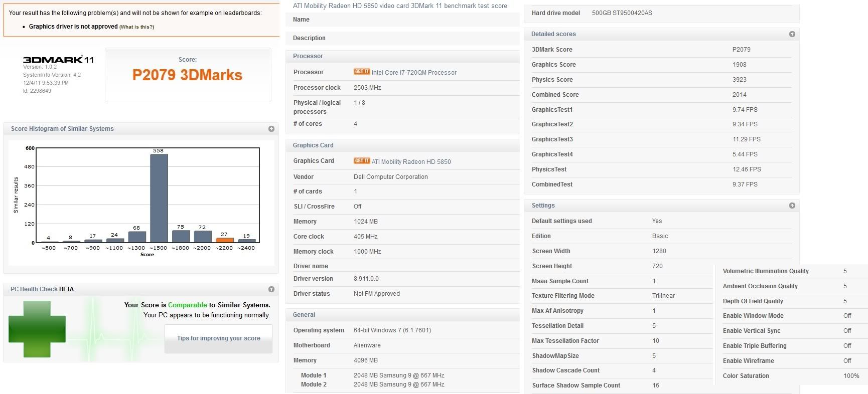
Task: Select the hard drive model 500GB ST9500420AS
Action: pos(622,13)
